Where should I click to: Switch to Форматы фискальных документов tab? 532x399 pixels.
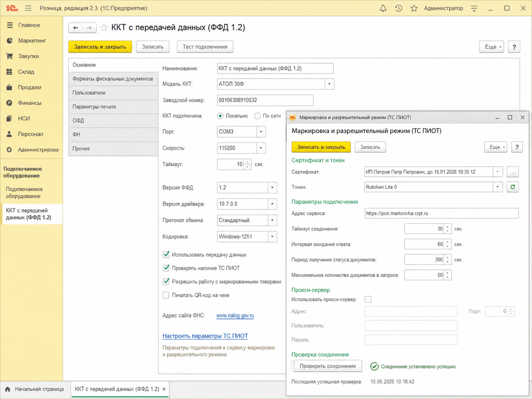pyautogui.click(x=113, y=79)
